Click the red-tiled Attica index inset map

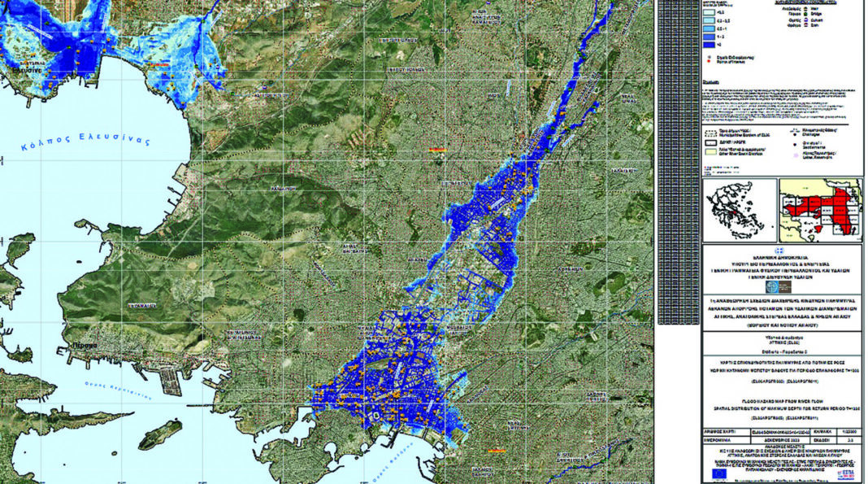tap(821, 207)
